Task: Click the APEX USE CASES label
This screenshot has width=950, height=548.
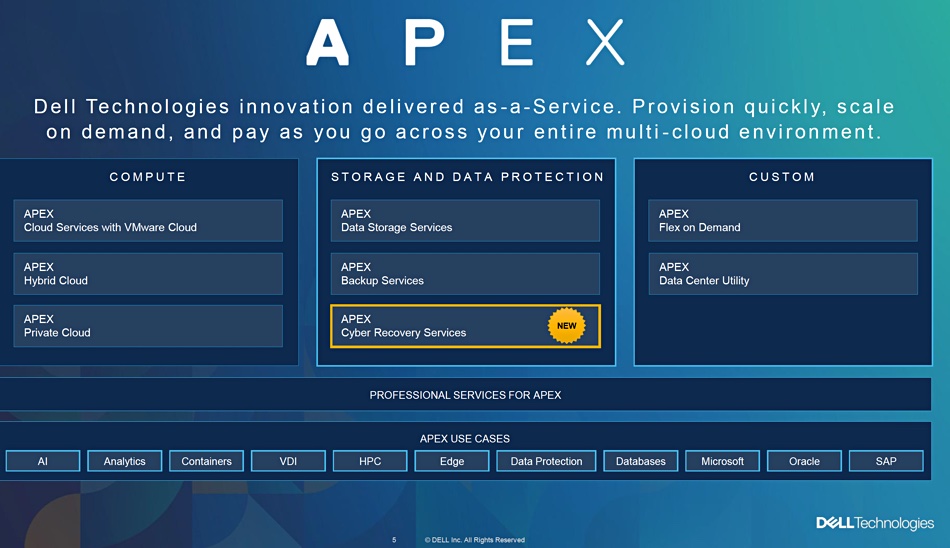Action: (x=465, y=438)
